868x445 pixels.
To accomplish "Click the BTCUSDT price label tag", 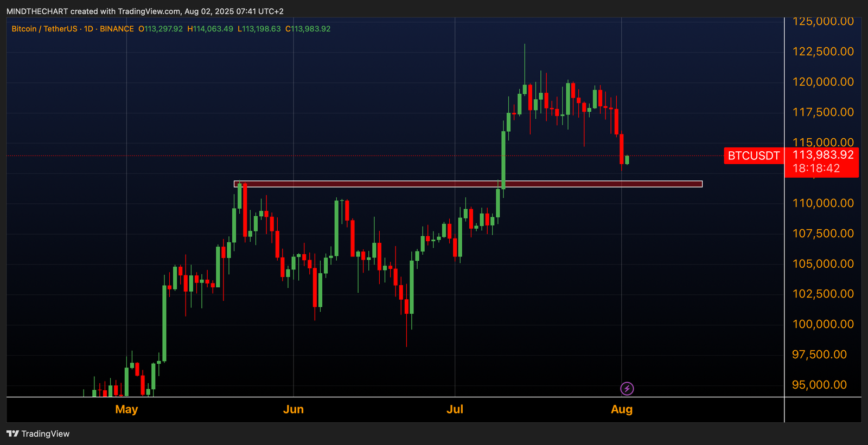I will (754, 156).
